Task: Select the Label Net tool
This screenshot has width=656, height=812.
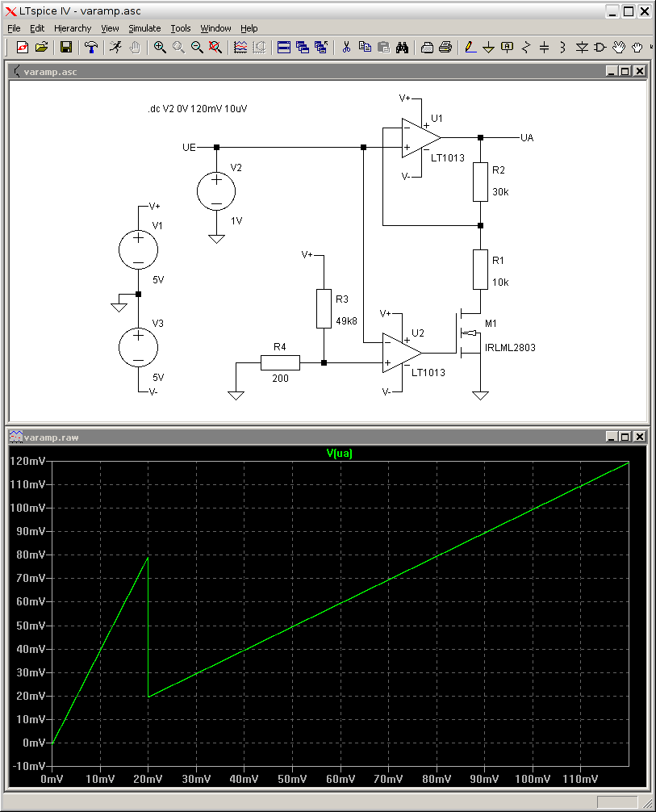Action: coord(508,47)
